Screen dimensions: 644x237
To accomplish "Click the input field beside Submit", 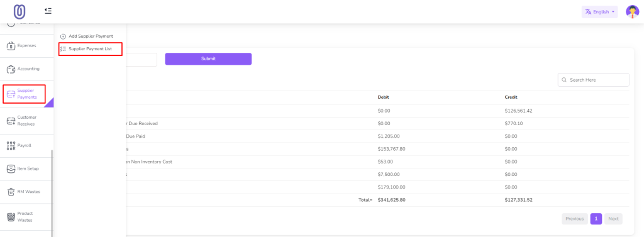I will point(142,59).
